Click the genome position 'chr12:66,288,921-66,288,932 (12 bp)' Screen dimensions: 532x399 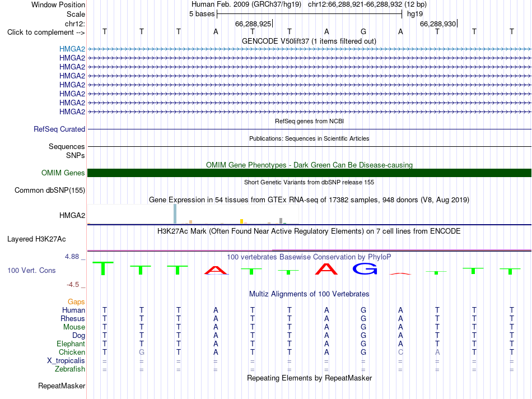click(367, 4)
